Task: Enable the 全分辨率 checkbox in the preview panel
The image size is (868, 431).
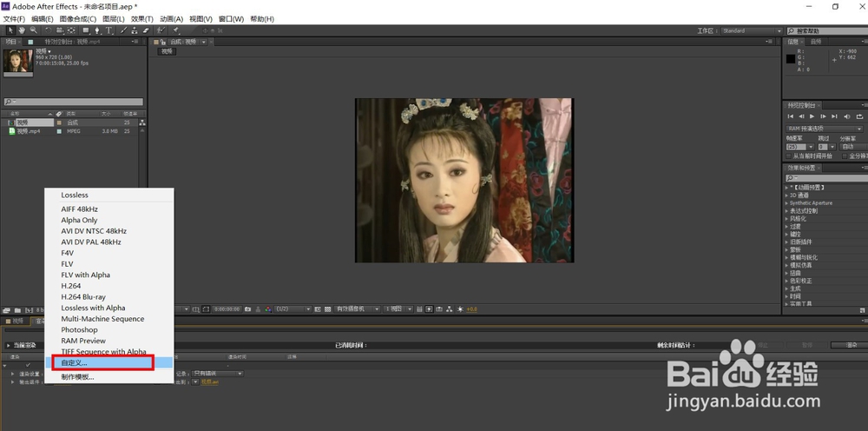Action: click(x=845, y=156)
